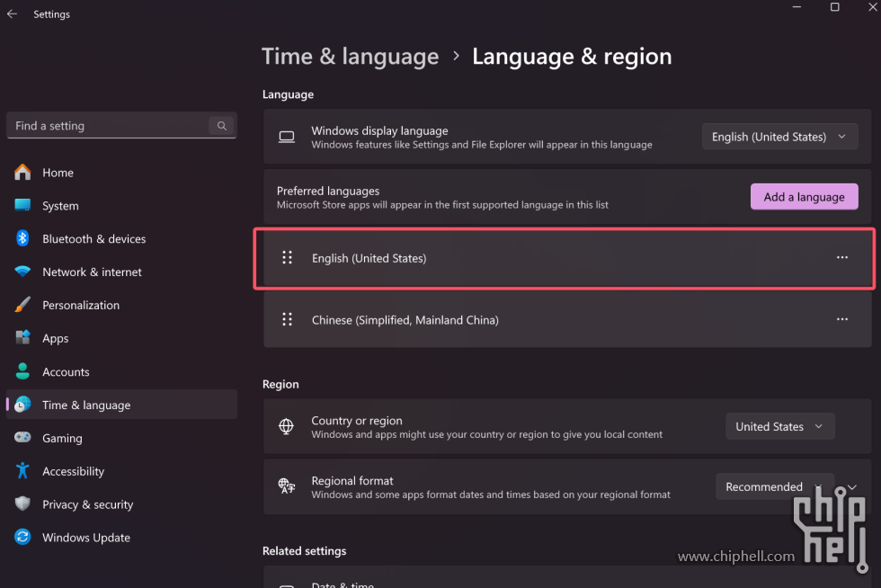Click the Country or region label
Screen dimensions: 881x588
357,421
